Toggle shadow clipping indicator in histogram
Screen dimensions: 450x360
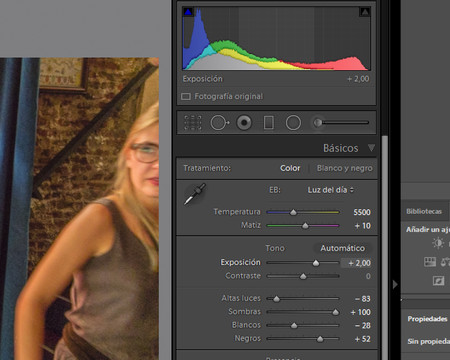coord(188,12)
